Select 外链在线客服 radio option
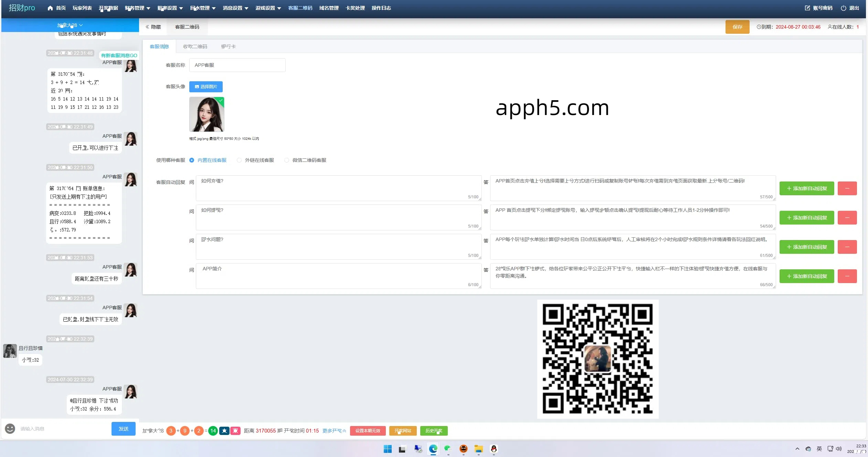This screenshot has height=457, width=868. coord(255,160)
